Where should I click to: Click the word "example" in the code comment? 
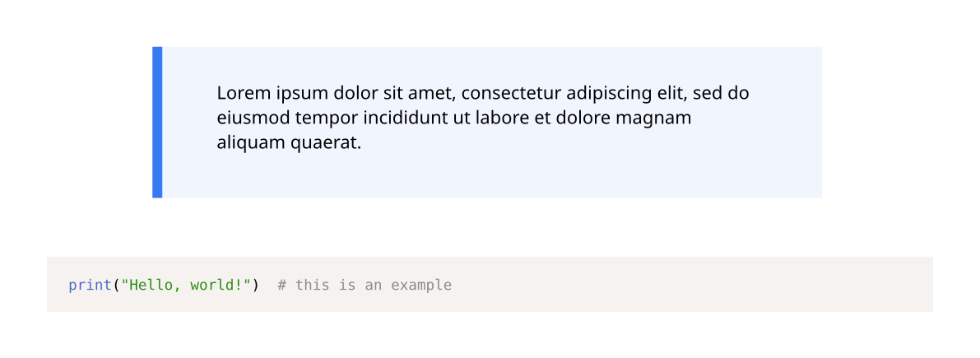[421, 286]
